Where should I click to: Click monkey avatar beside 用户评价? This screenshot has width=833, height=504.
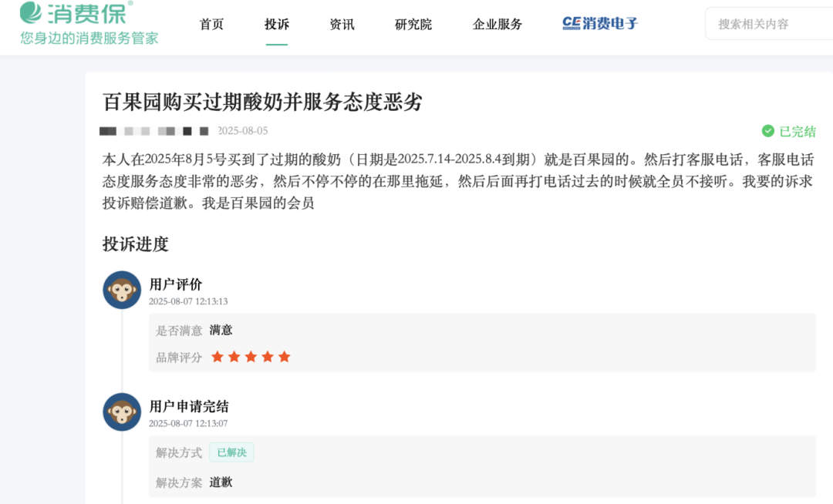coord(122,291)
